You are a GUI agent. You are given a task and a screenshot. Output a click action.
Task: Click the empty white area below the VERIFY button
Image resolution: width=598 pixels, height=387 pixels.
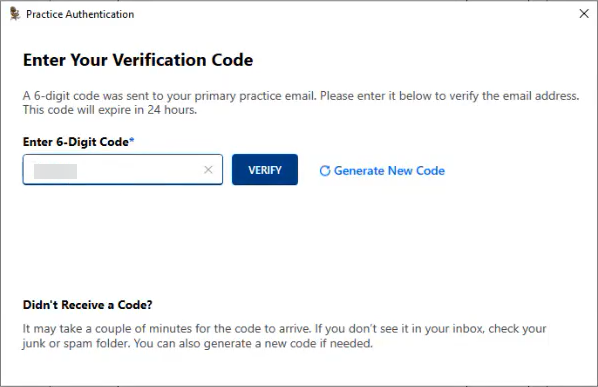tap(265, 236)
